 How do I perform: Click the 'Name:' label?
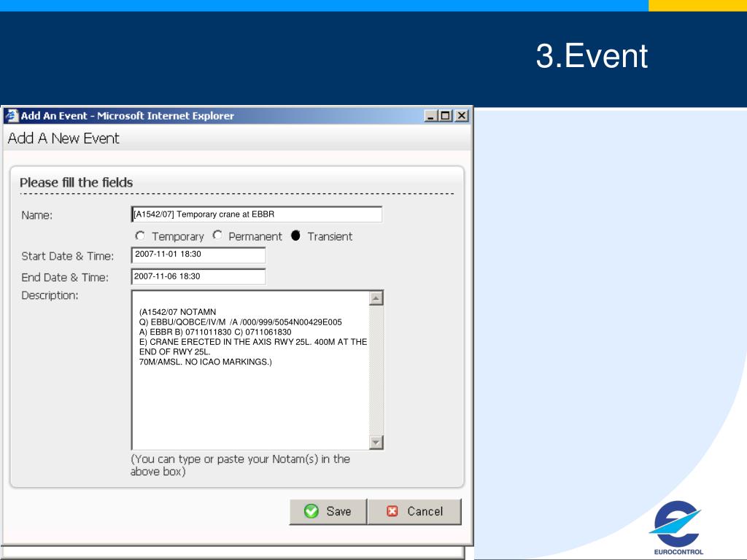[x=36, y=215]
